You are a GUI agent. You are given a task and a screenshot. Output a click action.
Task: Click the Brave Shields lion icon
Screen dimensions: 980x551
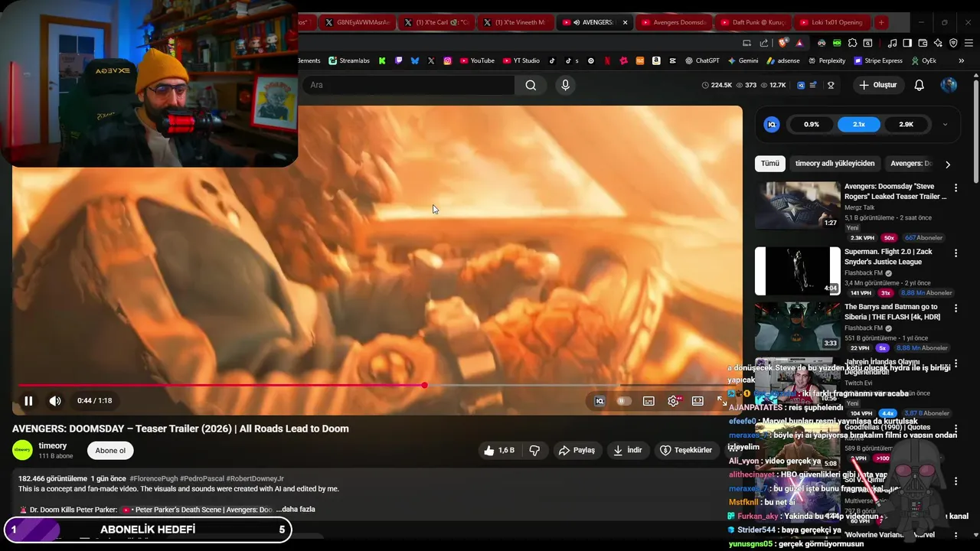pyautogui.click(x=782, y=43)
